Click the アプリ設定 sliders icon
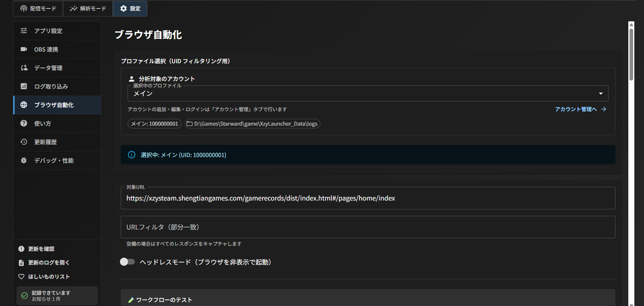Viewport: 644px width, 306px height. (x=24, y=31)
